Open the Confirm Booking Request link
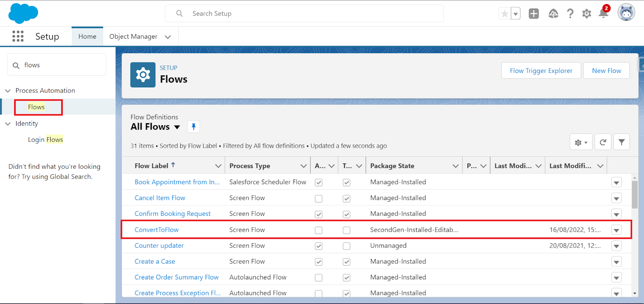Viewport: 644px width, 304px height. 173,214
